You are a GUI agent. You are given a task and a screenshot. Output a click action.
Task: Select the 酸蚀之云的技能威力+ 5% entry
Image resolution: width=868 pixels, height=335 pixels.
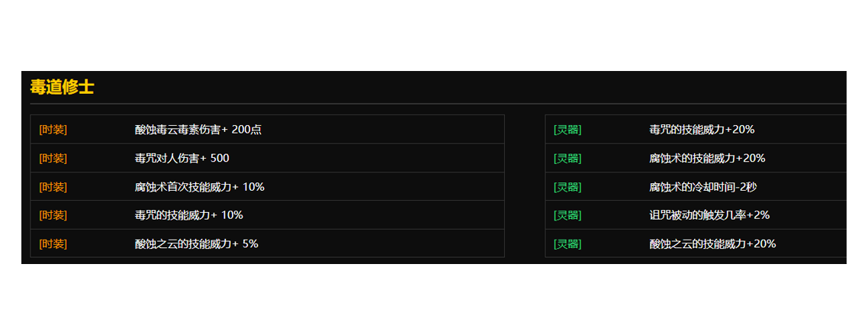point(196,244)
